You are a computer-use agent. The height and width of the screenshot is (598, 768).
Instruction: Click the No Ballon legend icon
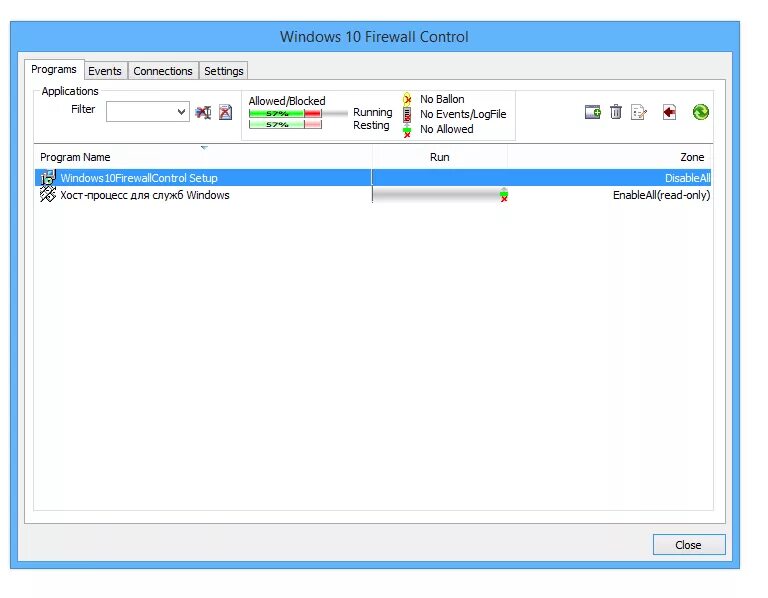point(407,99)
